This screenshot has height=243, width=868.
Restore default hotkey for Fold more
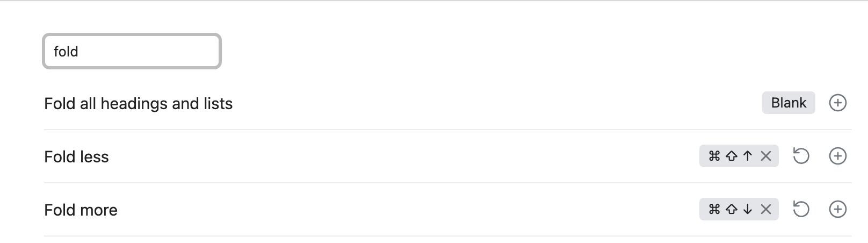[x=801, y=209]
